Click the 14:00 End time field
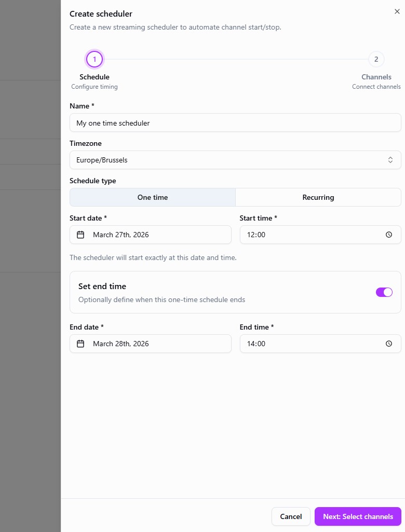405x532 pixels. tap(312, 344)
